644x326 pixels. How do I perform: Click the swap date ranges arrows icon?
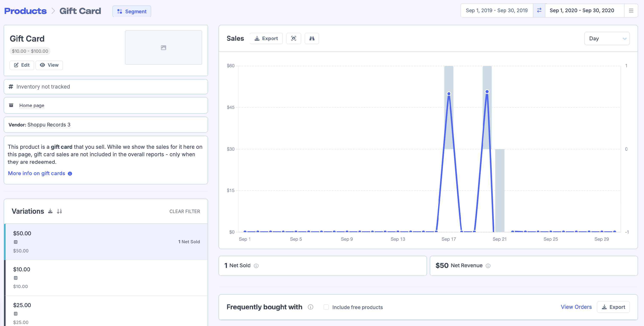[x=539, y=10]
